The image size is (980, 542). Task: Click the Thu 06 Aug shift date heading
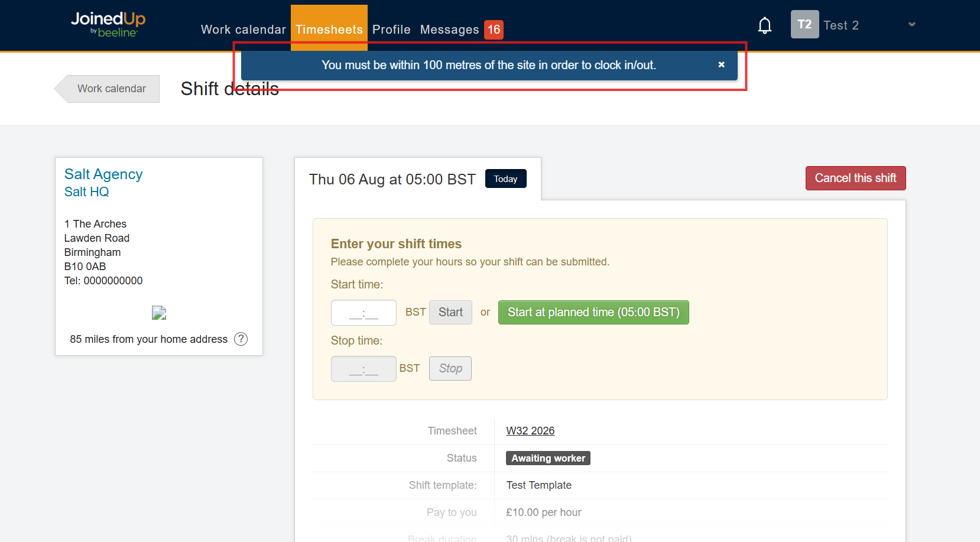[x=392, y=179]
